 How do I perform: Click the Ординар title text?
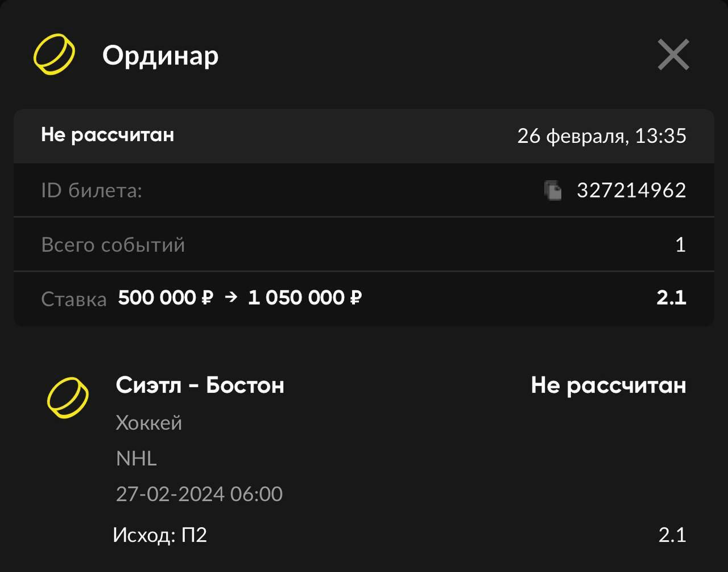click(160, 56)
